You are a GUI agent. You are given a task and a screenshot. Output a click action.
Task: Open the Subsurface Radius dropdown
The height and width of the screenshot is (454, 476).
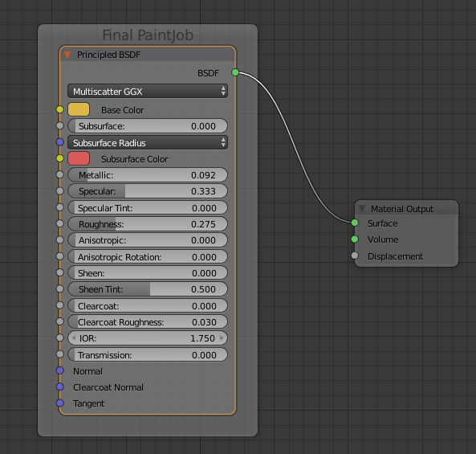(148, 142)
